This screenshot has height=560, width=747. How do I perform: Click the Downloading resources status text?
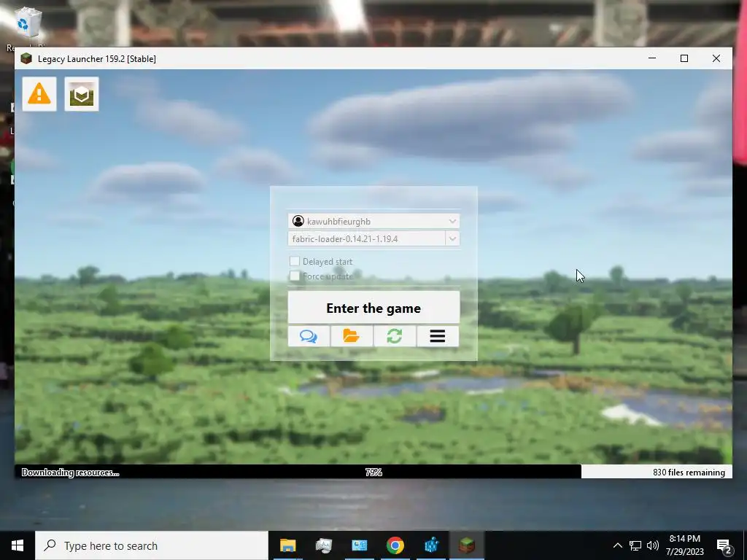(71, 472)
